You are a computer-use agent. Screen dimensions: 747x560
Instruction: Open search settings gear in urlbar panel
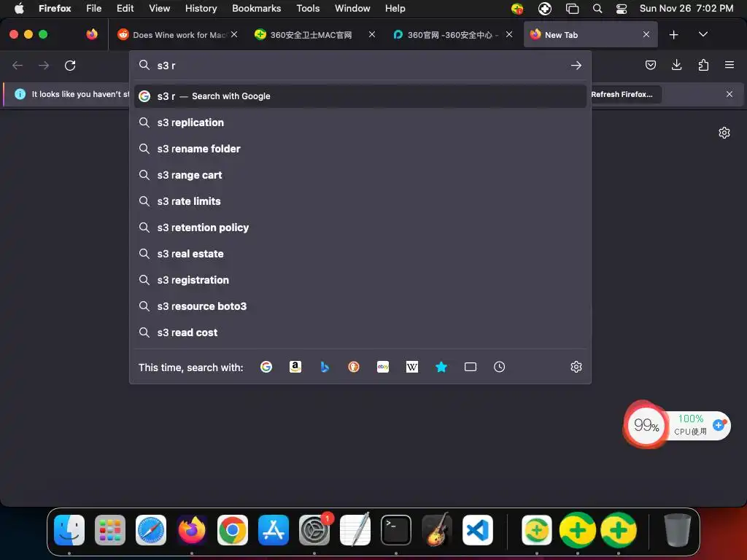click(x=576, y=367)
